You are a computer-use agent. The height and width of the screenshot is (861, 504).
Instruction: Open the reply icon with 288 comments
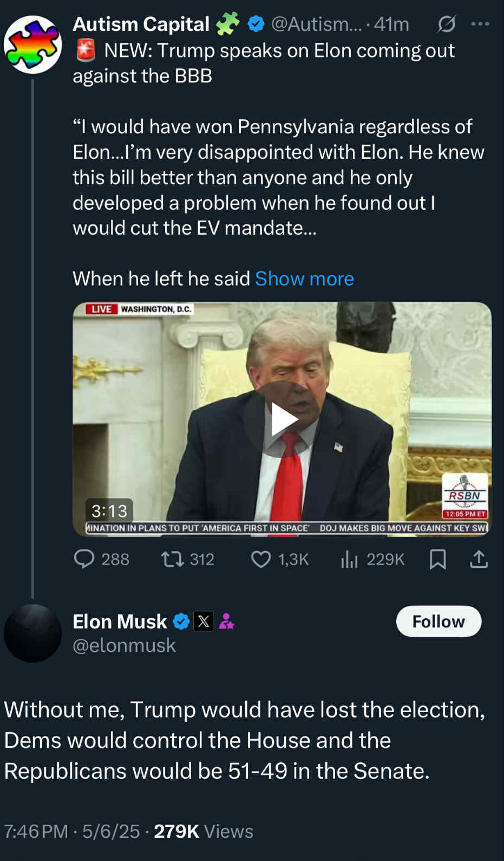pos(84,559)
